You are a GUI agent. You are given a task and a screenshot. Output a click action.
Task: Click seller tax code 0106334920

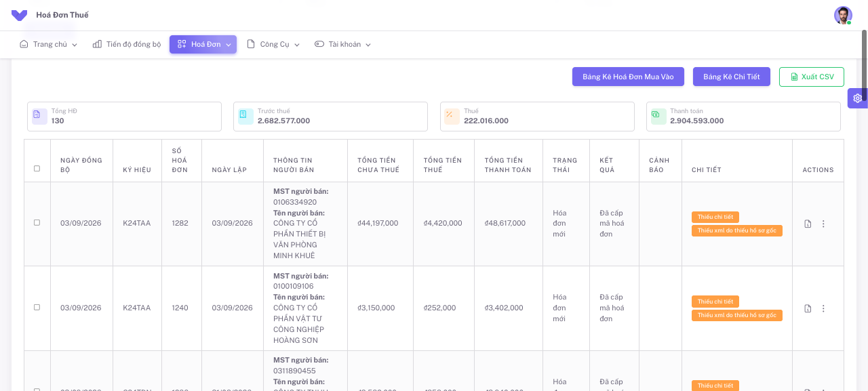pos(295,202)
